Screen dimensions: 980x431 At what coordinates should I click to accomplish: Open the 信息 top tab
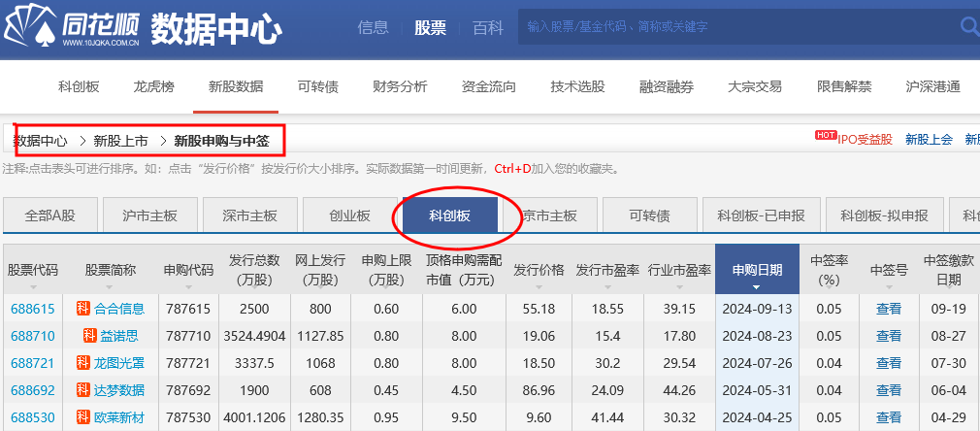pos(374,27)
